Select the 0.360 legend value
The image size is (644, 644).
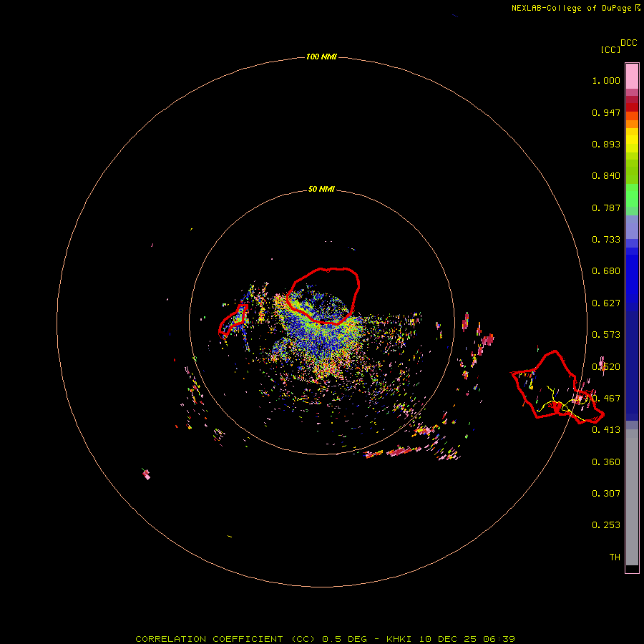pos(606,462)
